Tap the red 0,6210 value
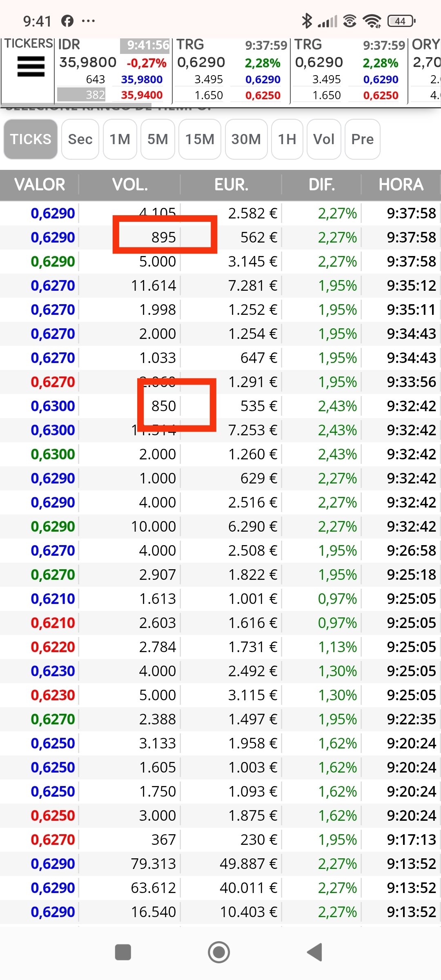This screenshot has height=980, width=441. tap(53, 623)
